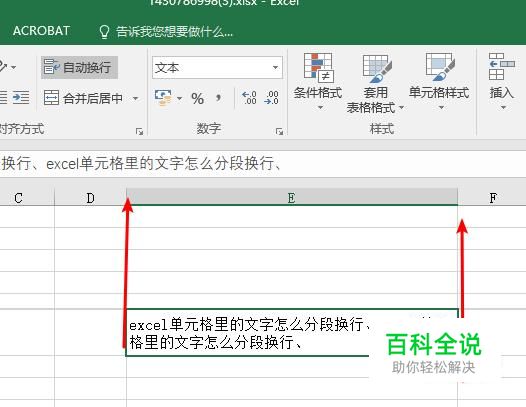Apply the accounting currency format icon
Viewport: 526px width, 407px height.
[x=163, y=98]
